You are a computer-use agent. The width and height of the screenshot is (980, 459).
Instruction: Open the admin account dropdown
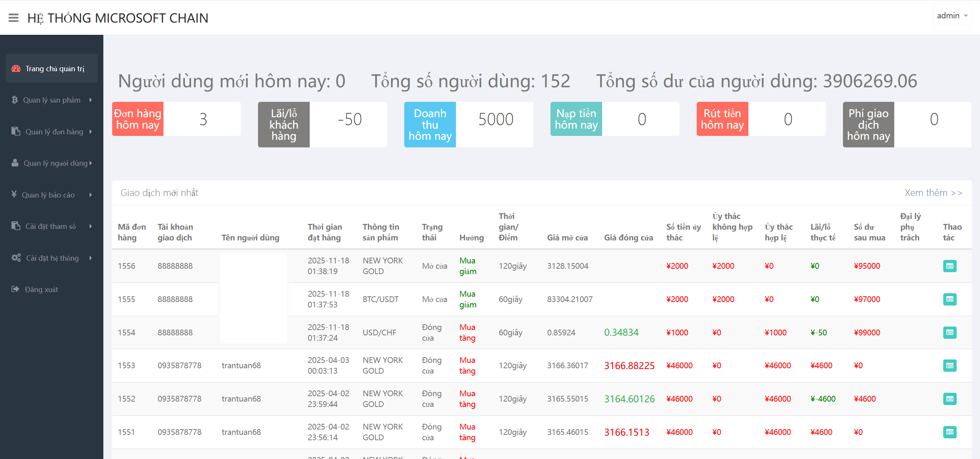point(952,15)
